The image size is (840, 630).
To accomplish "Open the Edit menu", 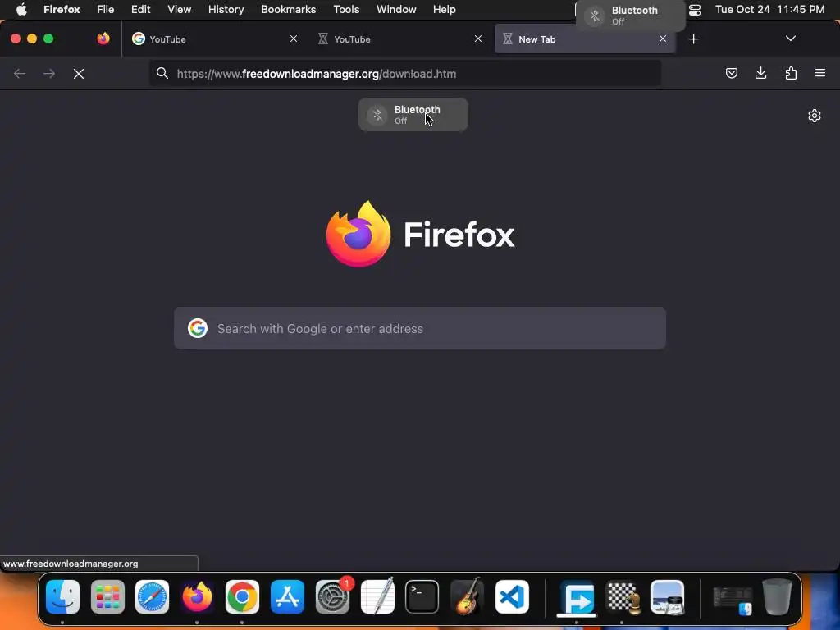I will 141,10.
